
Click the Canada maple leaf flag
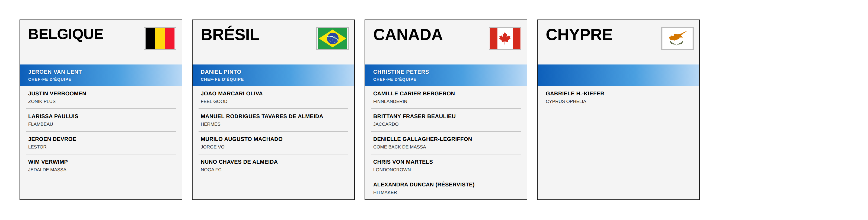[x=505, y=38]
